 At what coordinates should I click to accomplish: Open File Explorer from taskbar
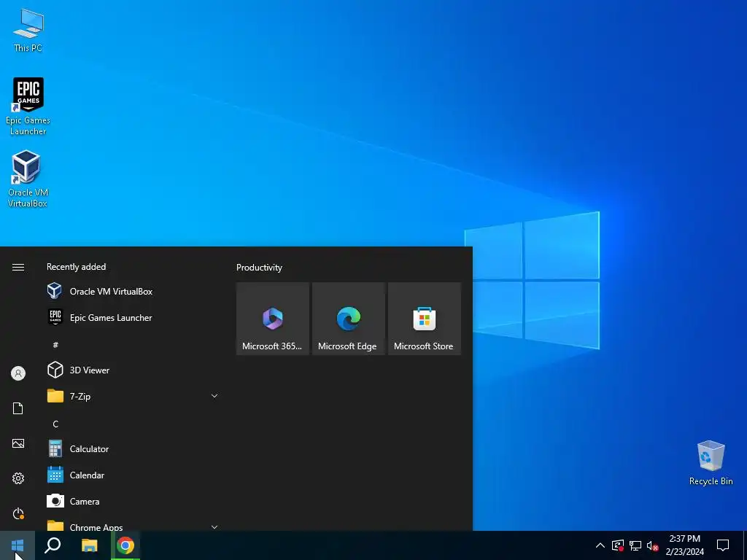click(89, 545)
